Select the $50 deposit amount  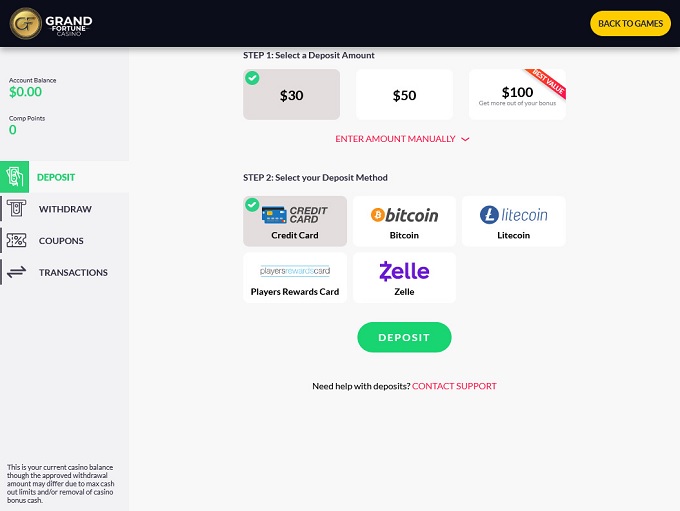point(404,95)
